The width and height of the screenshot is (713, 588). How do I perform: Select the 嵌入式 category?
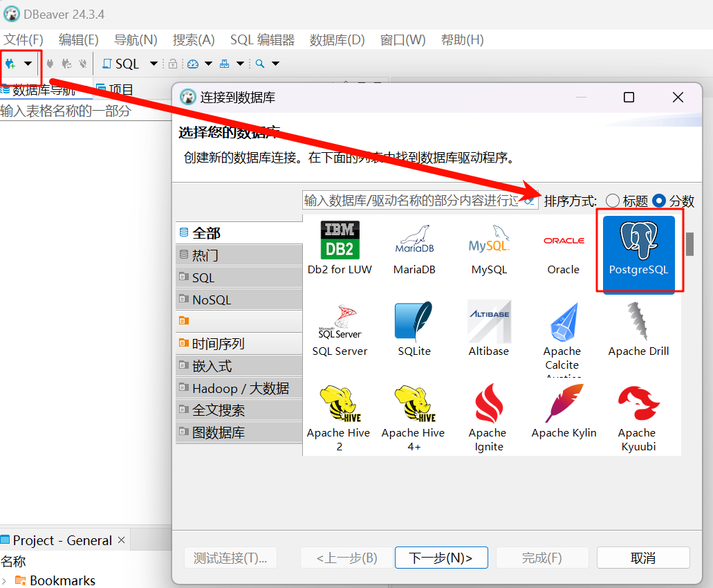[x=239, y=366]
